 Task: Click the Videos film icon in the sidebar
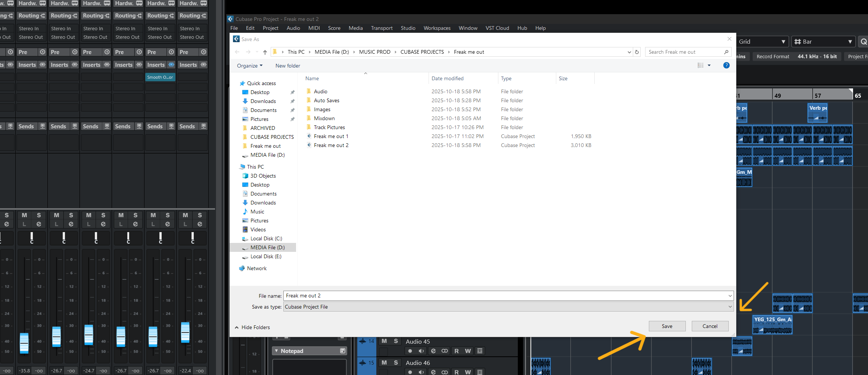[245, 229]
